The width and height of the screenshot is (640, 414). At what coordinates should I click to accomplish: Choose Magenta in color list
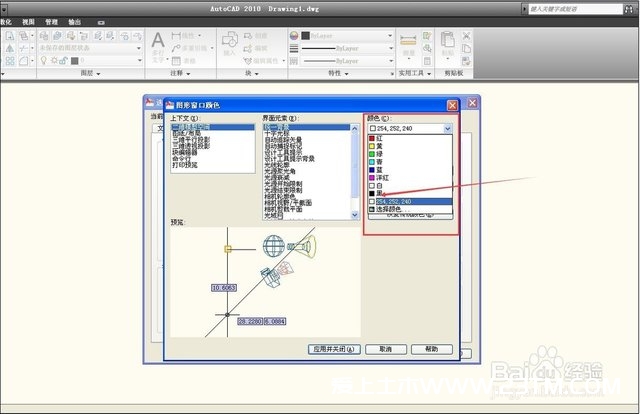tap(410, 178)
